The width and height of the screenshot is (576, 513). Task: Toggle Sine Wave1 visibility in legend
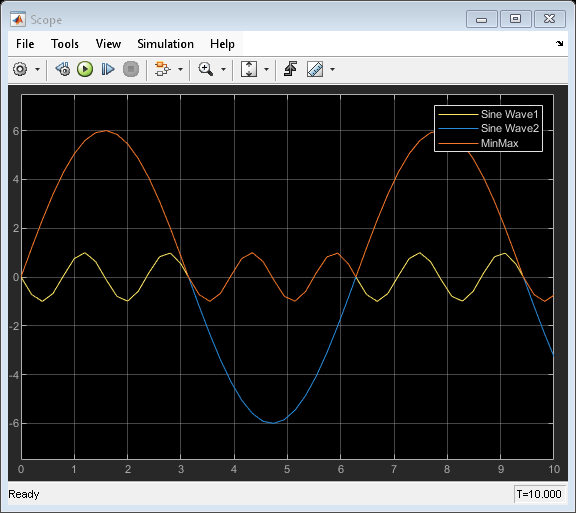pyautogui.click(x=489, y=114)
